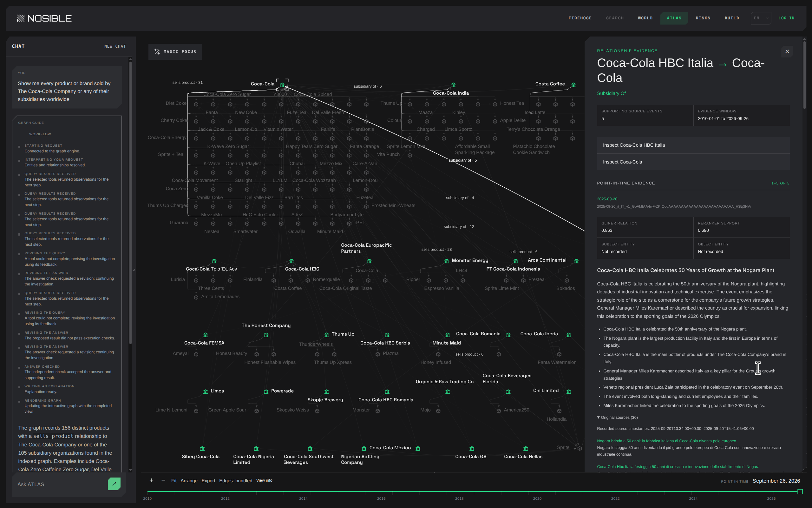Open the Risks tab

click(x=703, y=18)
